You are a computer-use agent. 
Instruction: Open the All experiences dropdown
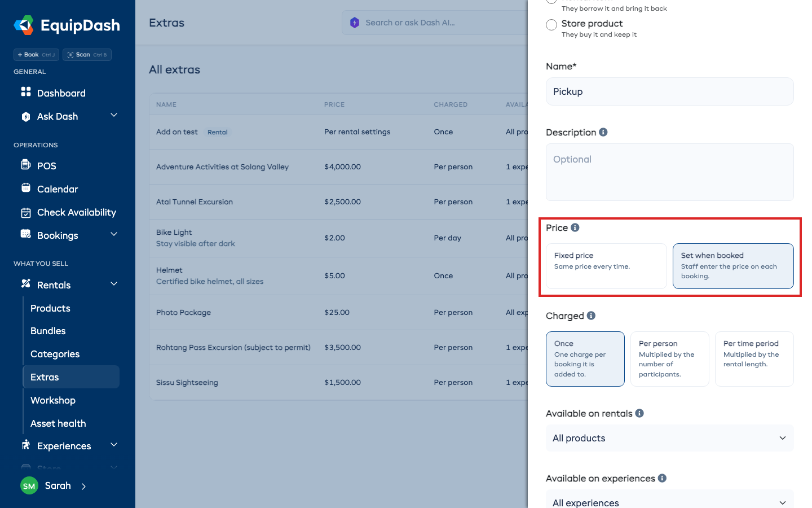point(670,500)
